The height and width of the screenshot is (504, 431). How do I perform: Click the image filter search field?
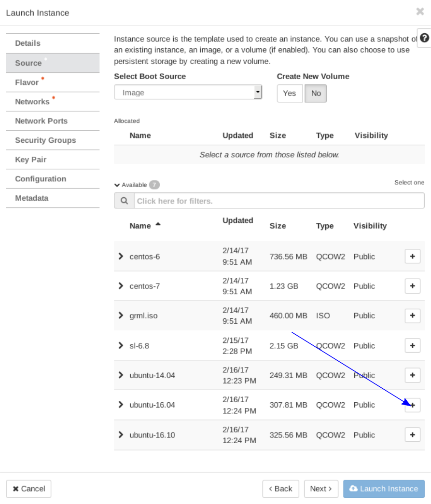[278, 201]
